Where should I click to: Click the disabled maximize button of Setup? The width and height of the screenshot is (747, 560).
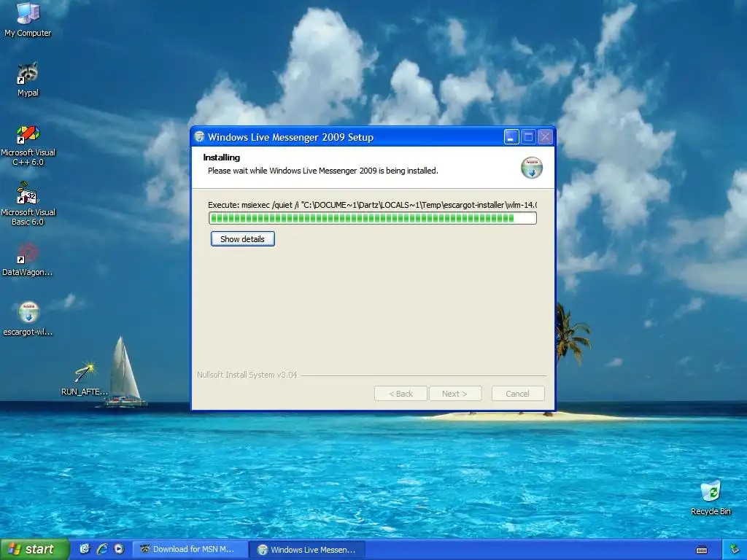pyautogui.click(x=528, y=137)
